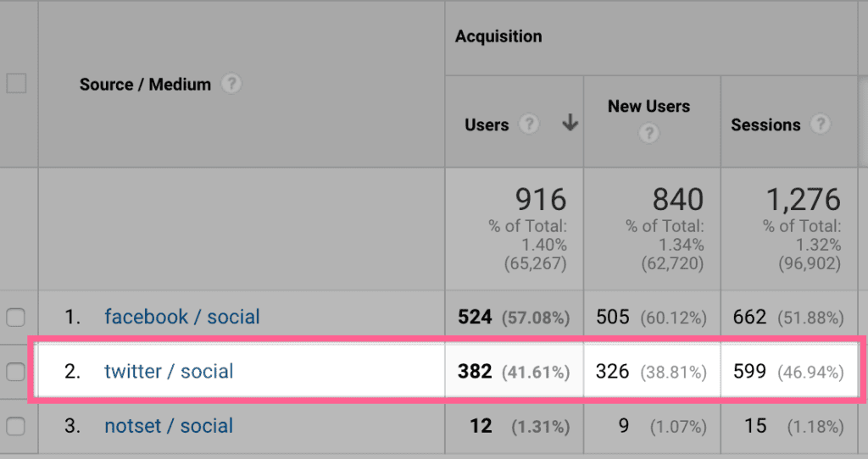The width and height of the screenshot is (868, 459).
Task: Click the help icon beside Source / Medium
Action: click(231, 84)
